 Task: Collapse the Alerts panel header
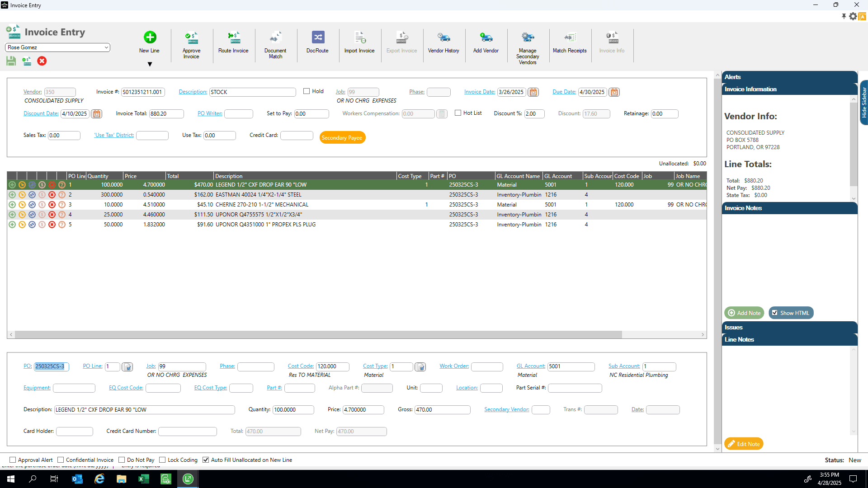(789, 77)
